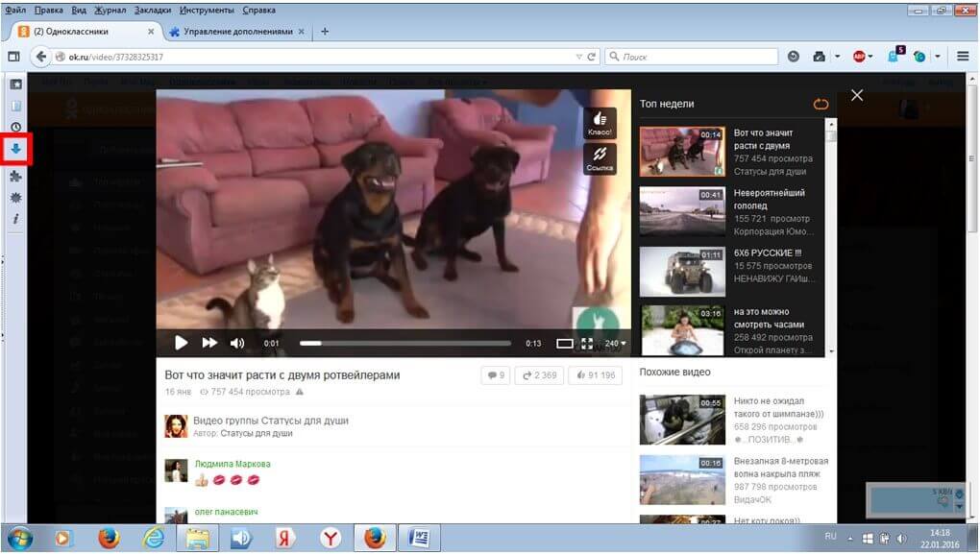Open the Статусы для души author link
The height and width of the screenshot is (554, 980).
[257, 433]
